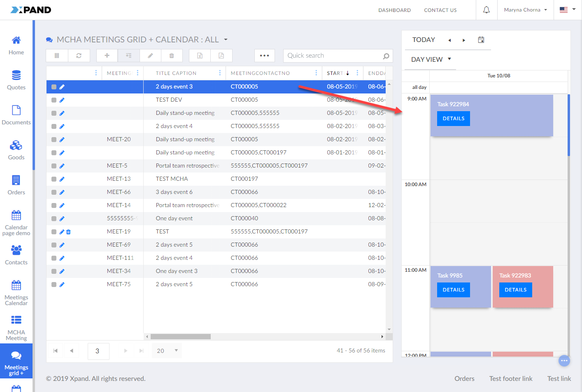The height and width of the screenshot is (392, 582).
Task: Export the grid to PDF
Action: pyautogui.click(x=221, y=55)
